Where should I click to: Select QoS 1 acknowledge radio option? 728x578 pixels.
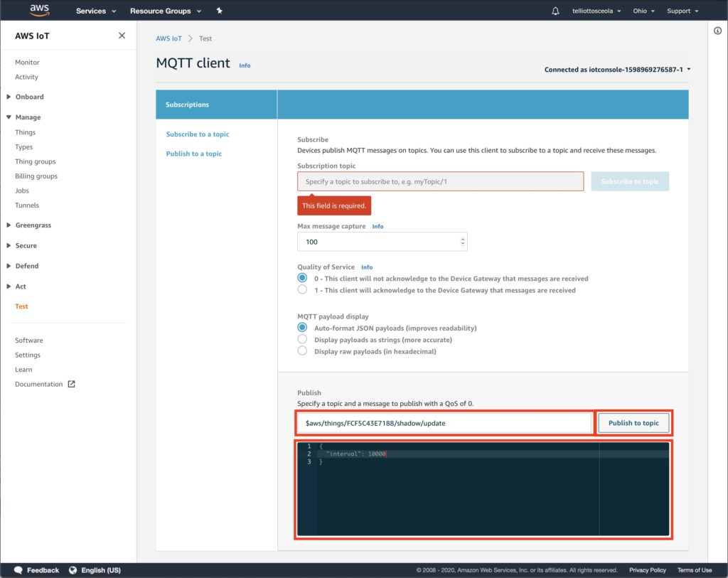(302, 290)
